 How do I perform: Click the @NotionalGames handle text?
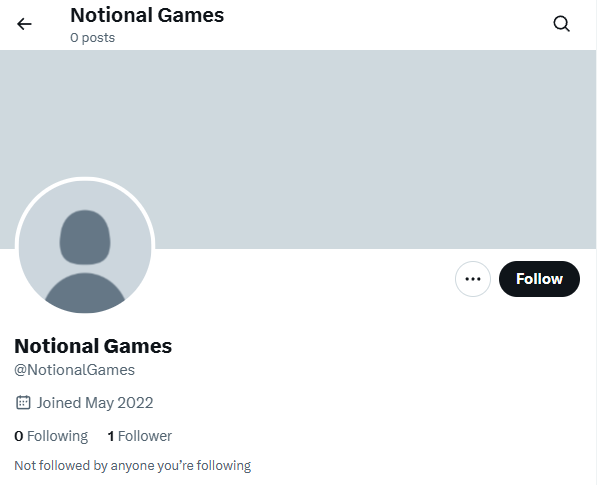coord(74,370)
